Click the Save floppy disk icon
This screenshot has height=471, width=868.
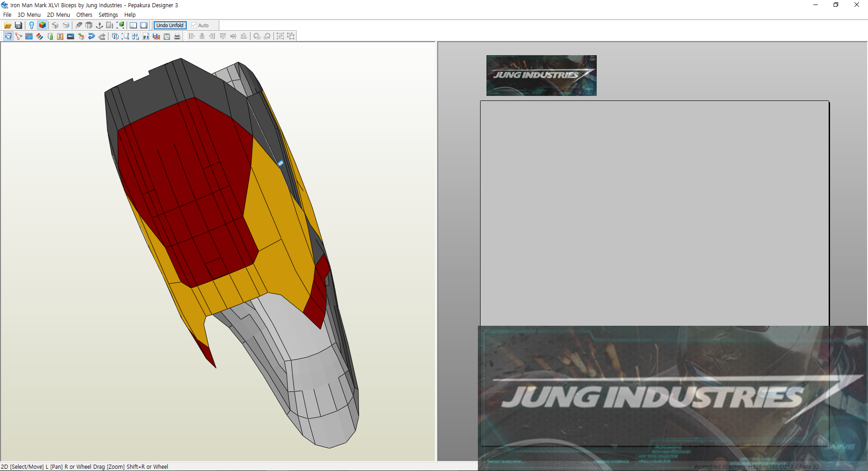[x=19, y=25]
